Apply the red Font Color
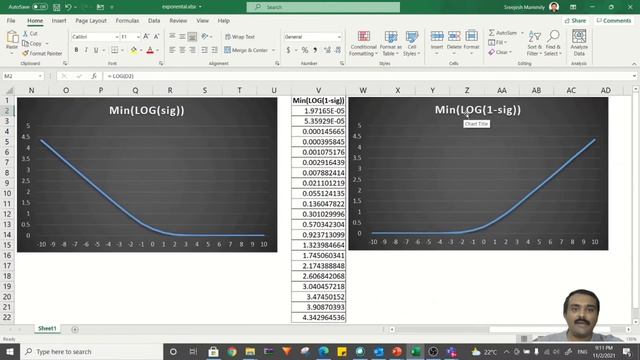 pyautogui.click(x=150, y=50)
